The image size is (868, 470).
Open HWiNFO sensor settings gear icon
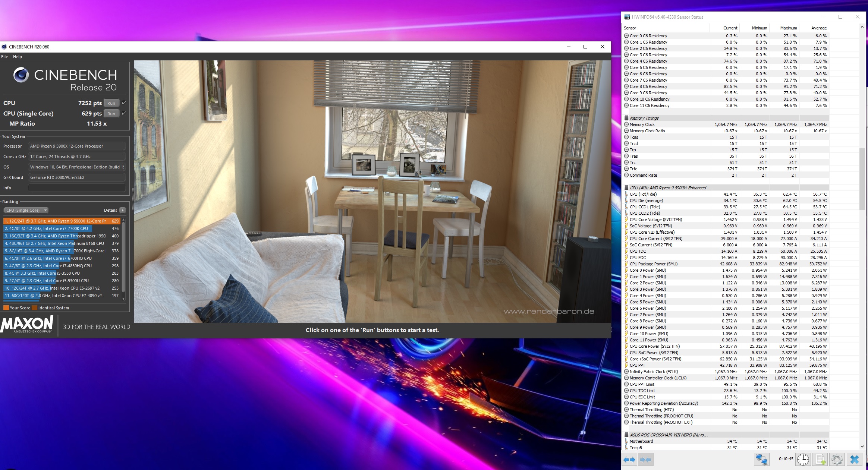click(837, 460)
